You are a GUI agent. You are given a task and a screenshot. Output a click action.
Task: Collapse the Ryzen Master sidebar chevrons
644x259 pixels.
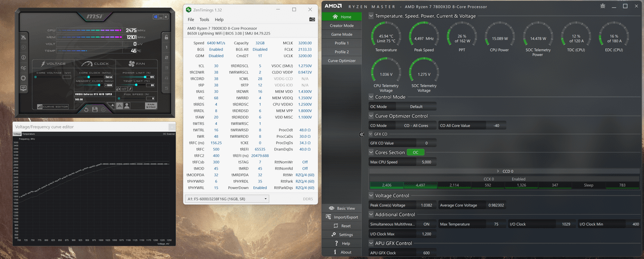click(361, 134)
